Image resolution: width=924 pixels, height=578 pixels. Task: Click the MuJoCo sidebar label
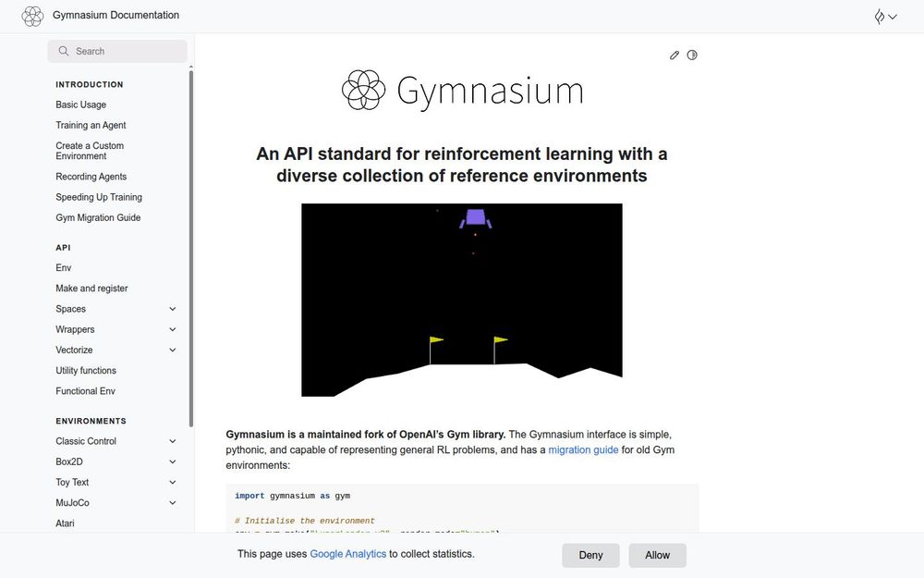tap(72, 503)
